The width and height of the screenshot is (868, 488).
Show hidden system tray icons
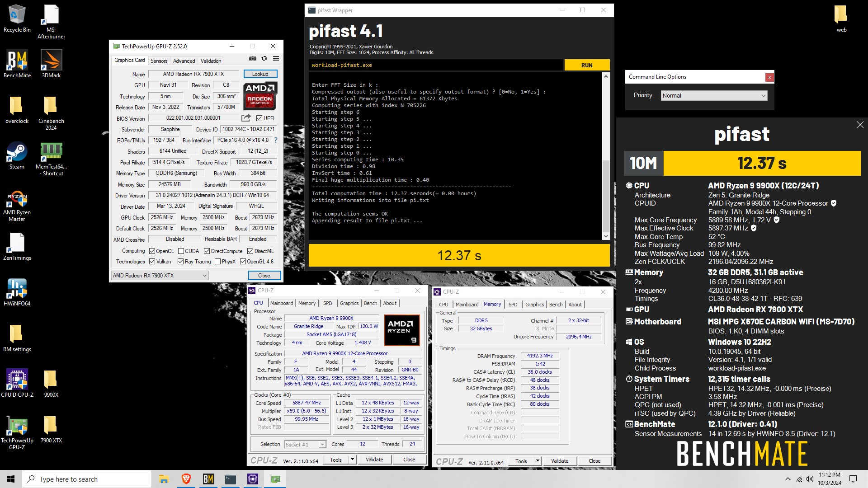point(788,479)
